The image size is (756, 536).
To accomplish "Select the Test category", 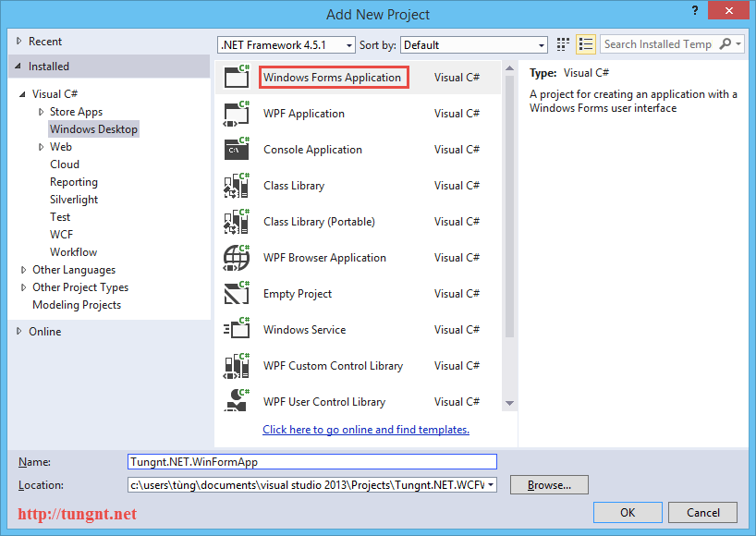I will coord(60,217).
